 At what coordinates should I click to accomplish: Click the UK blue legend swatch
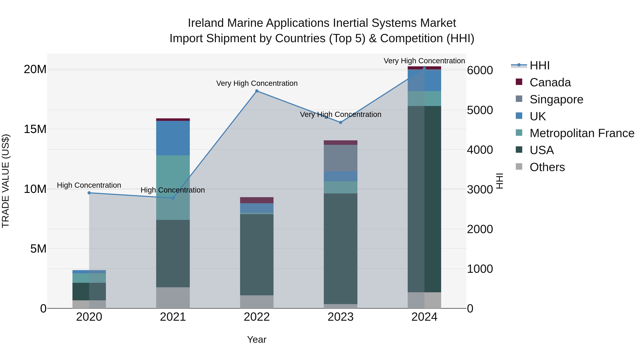click(519, 116)
